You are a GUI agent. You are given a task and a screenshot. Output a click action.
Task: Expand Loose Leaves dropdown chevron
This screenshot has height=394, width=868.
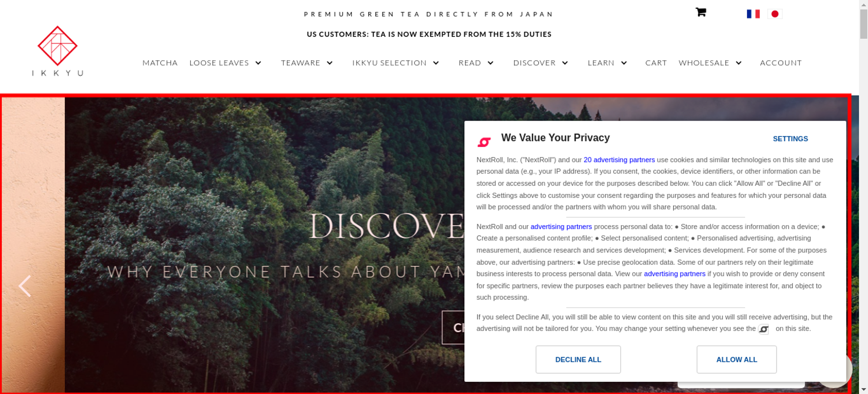(258, 63)
